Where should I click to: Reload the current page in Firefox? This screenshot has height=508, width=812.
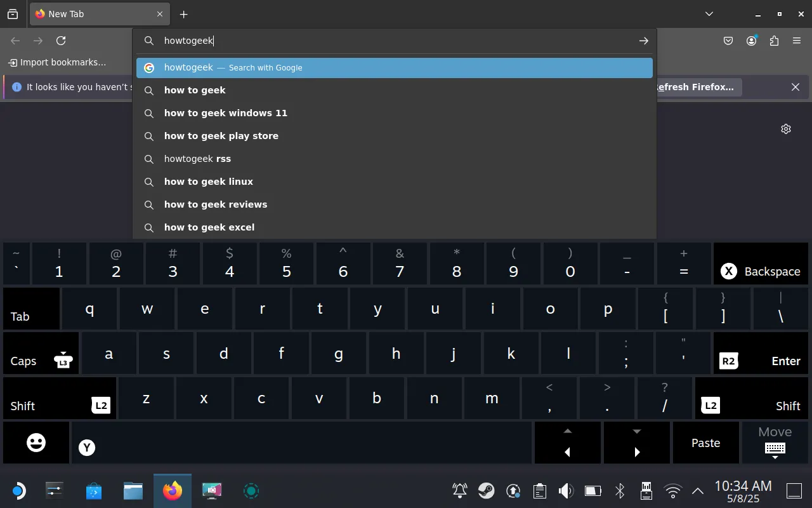pyautogui.click(x=60, y=40)
